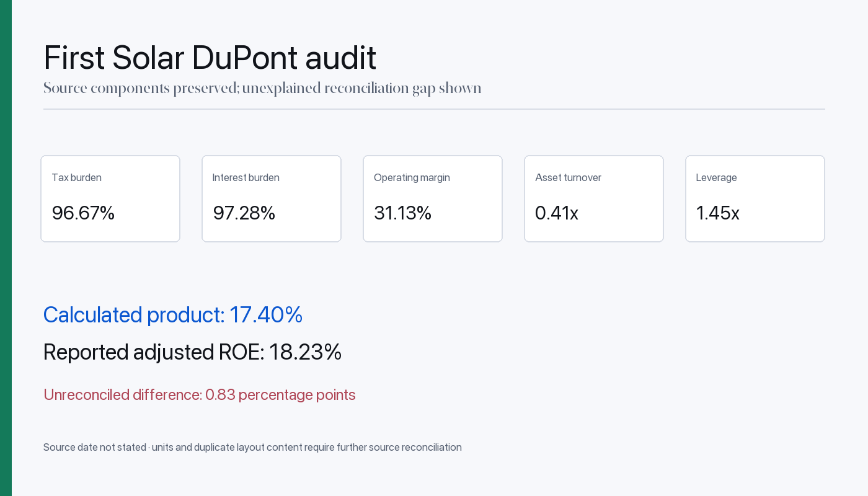This screenshot has height=496, width=868.
Task: Click the Leverage label
Action: pos(716,178)
